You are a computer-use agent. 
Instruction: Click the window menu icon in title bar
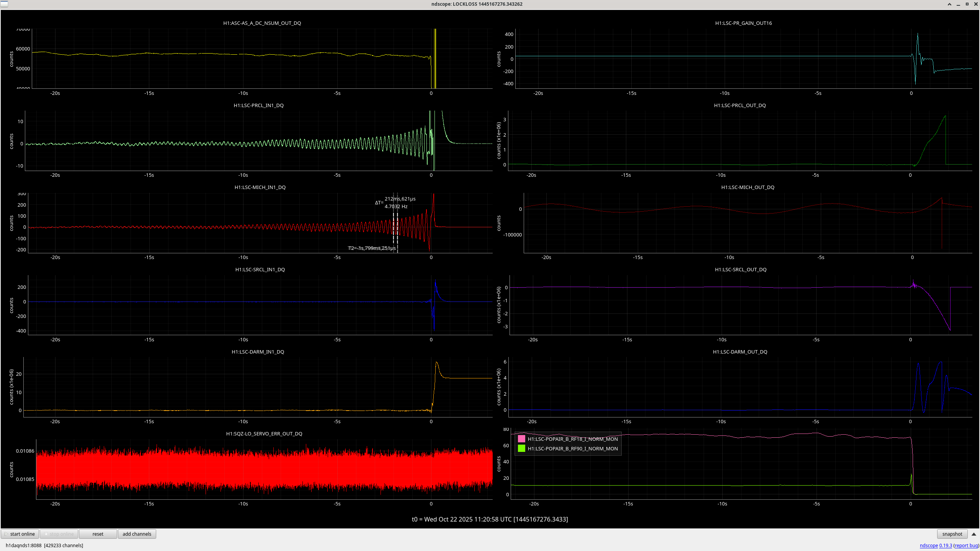click(4, 4)
